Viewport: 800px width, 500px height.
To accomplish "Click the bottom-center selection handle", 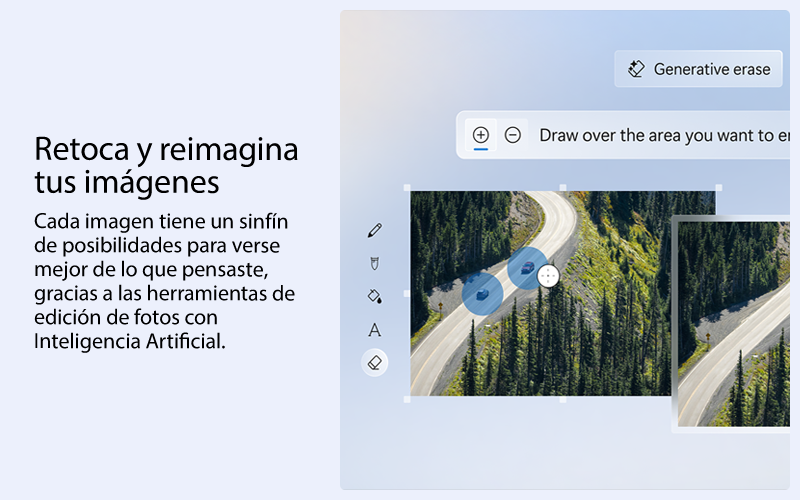I will 562,399.
